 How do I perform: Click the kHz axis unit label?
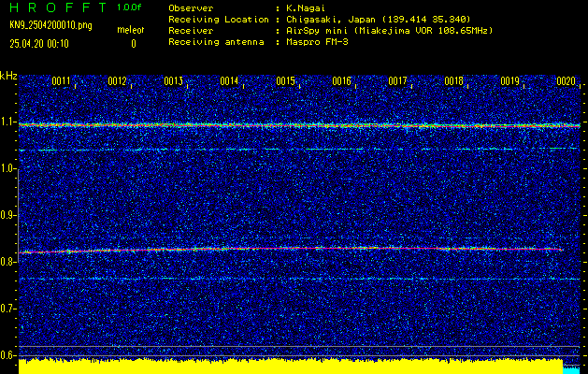[x=8, y=76]
